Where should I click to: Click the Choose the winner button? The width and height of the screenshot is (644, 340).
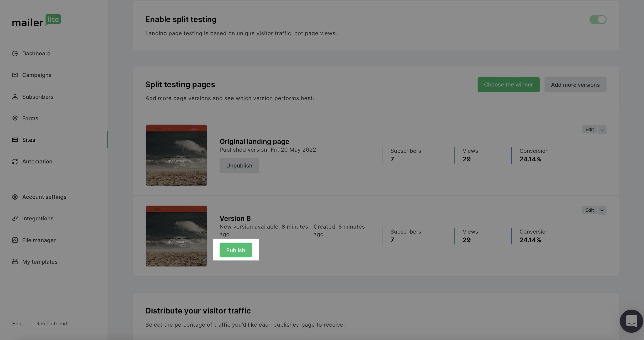(x=508, y=84)
